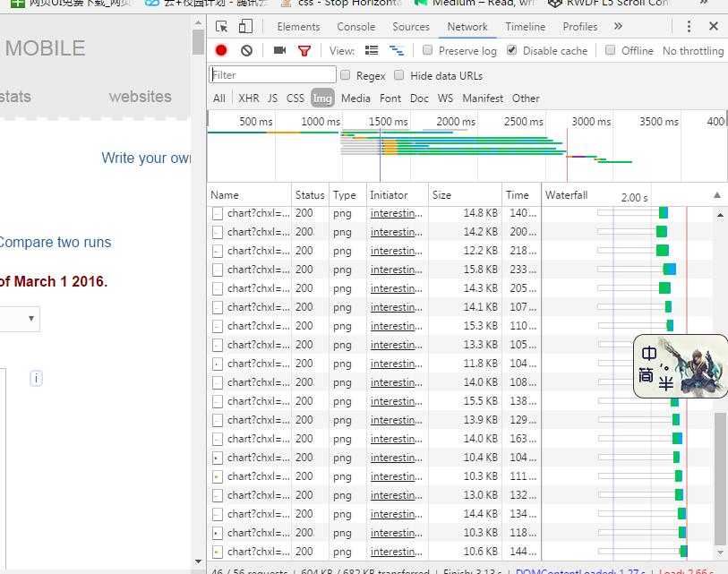The image size is (728, 574).
Task: Open the Console tab
Action: 355,27
